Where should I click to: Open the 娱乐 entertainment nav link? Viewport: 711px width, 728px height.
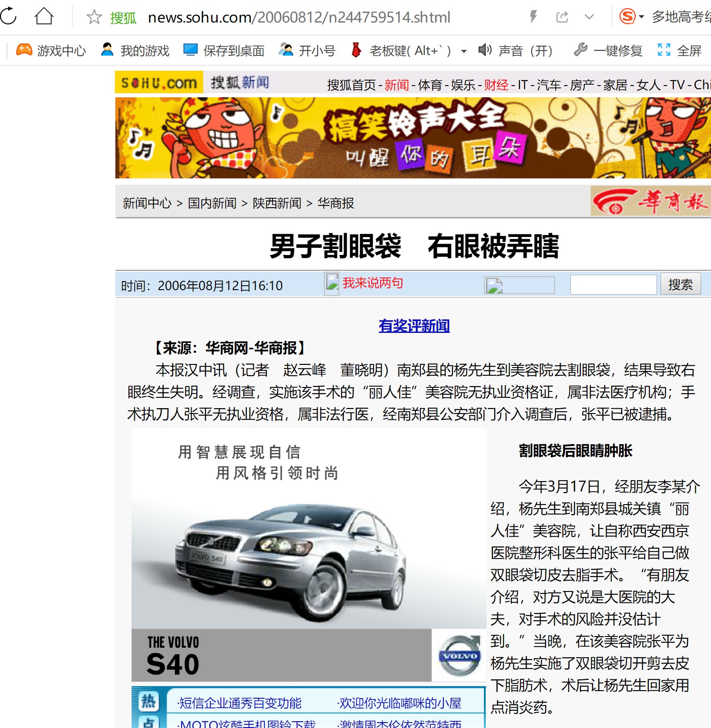click(x=463, y=85)
